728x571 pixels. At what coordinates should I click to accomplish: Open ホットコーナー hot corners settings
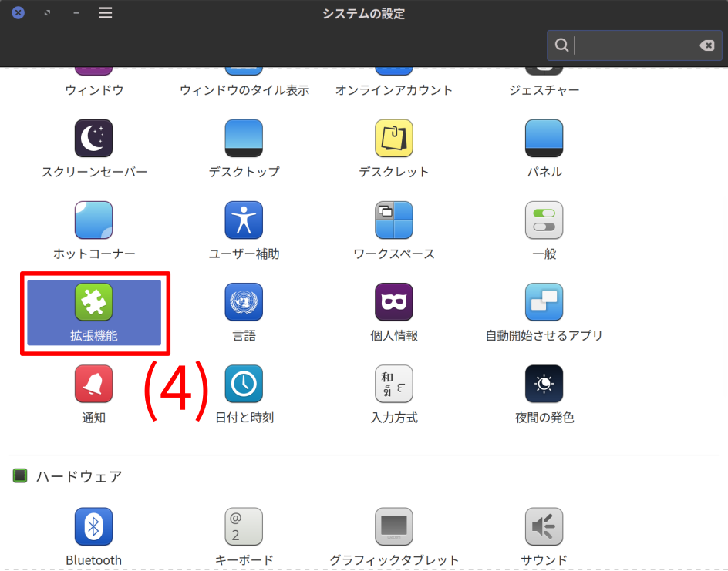click(x=93, y=221)
